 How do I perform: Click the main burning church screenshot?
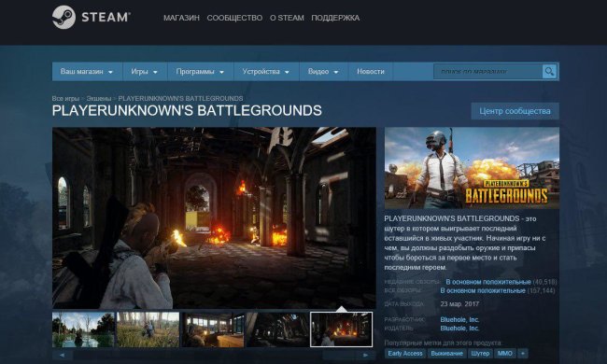pos(214,217)
